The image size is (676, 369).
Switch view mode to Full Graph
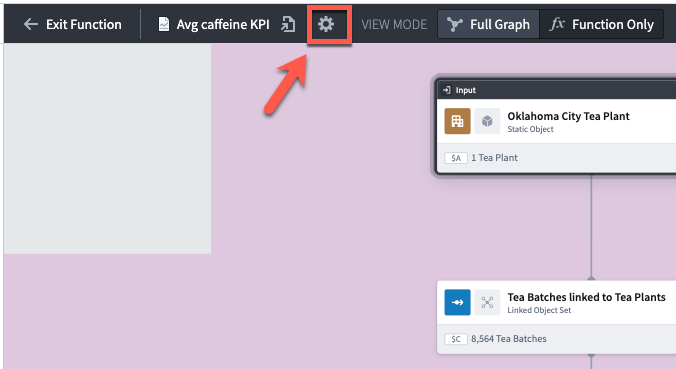(x=488, y=25)
